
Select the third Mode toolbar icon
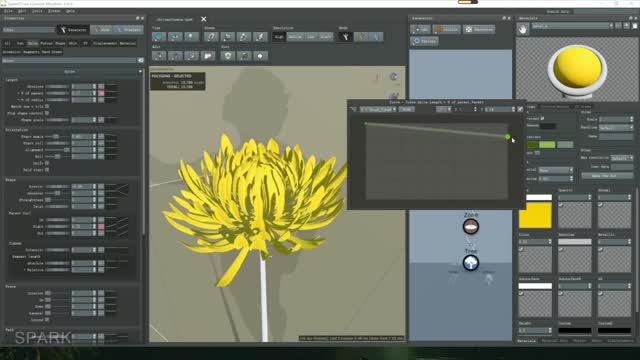point(376,37)
